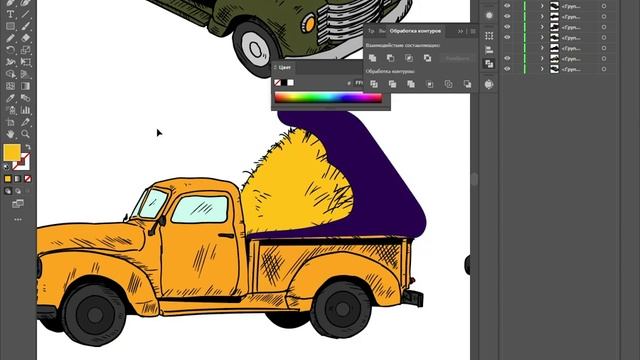The image size is (640, 360).
Task: Expand the fourth group from top
Action: [542, 38]
